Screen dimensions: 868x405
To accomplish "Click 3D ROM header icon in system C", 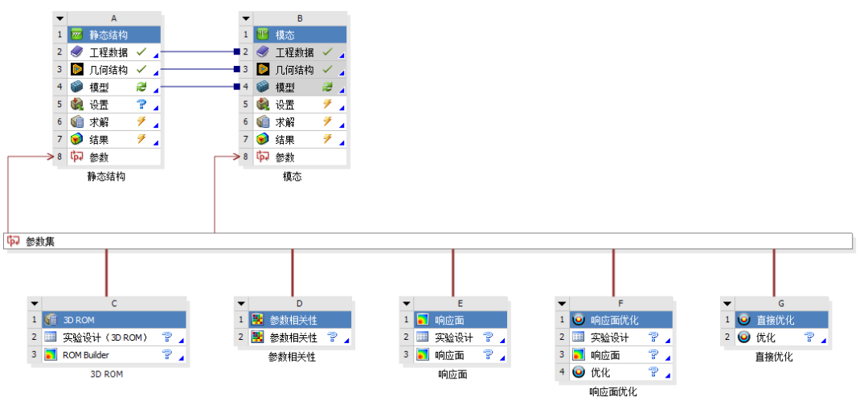I will (51, 320).
